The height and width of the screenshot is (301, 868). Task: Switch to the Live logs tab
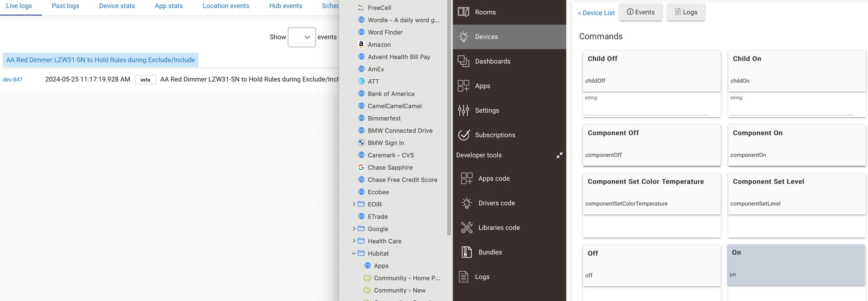pyautogui.click(x=19, y=6)
